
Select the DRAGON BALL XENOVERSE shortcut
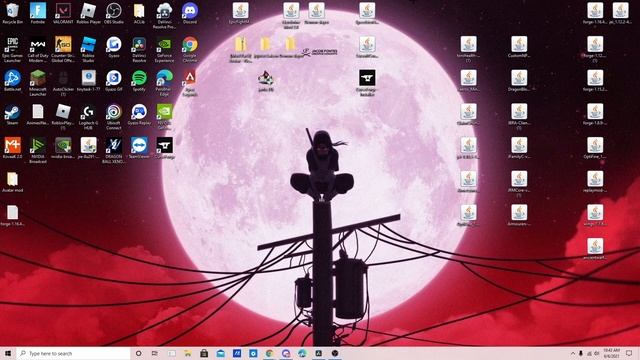(113, 150)
